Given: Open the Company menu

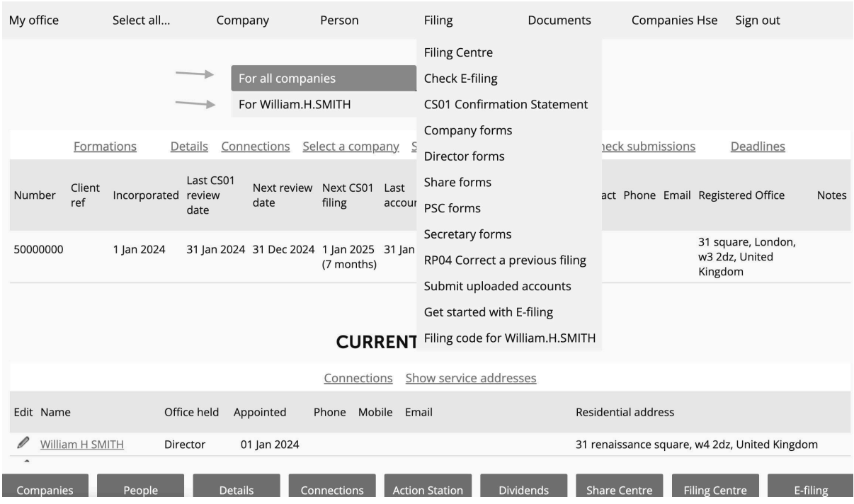Looking at the screenshot, I should point(243,21).
